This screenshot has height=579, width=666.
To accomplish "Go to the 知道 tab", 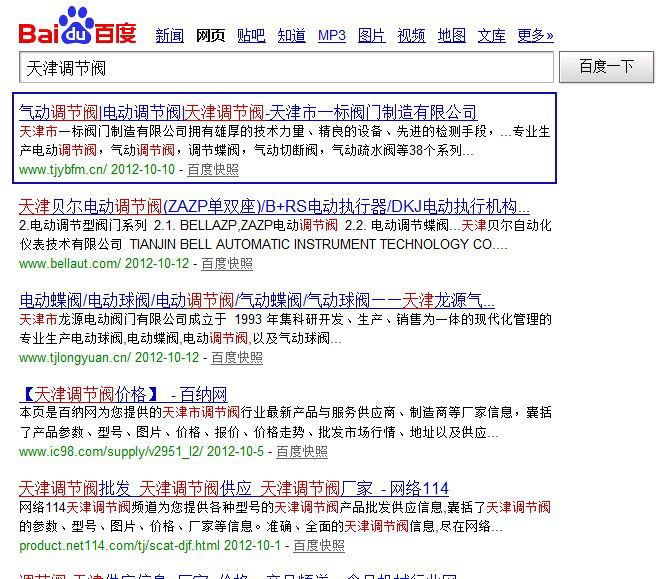I will click(x=291, y=36).
